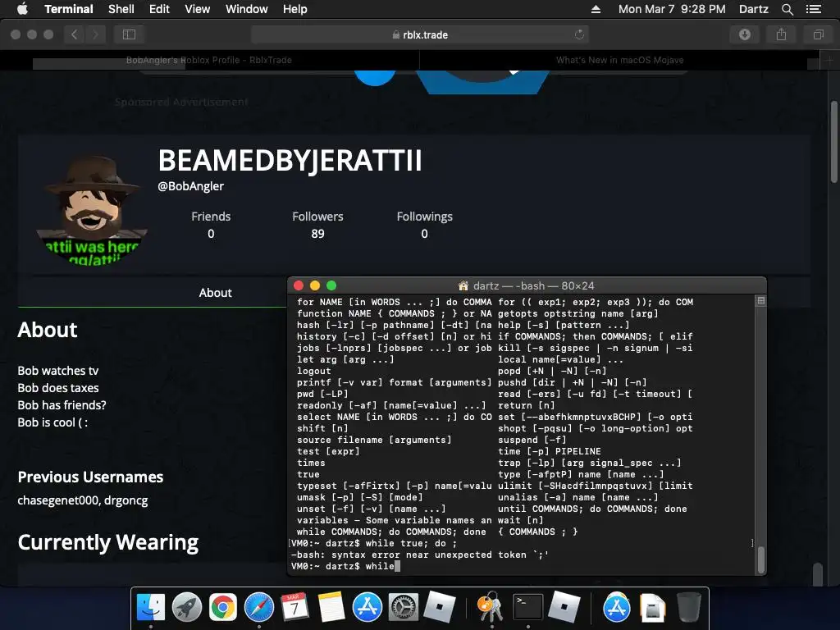Open the Edit menu
The image size is (840, 630).
click(159, 9)
